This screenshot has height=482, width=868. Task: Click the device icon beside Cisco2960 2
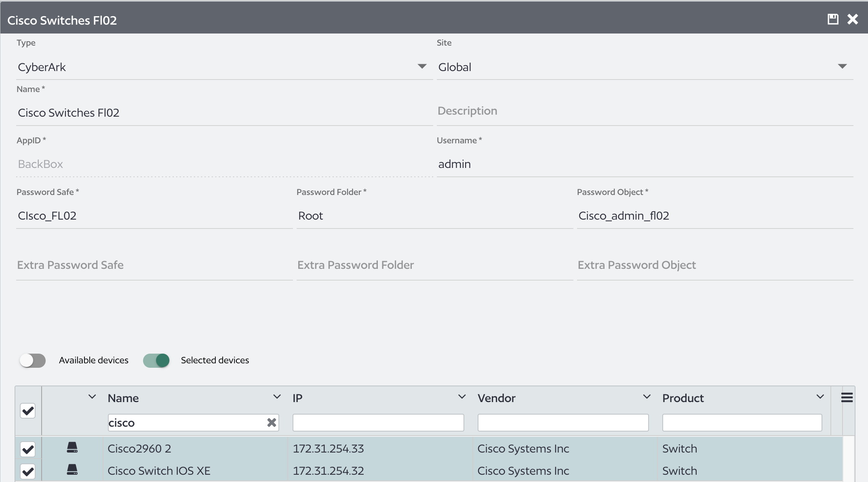pos(73,448)
